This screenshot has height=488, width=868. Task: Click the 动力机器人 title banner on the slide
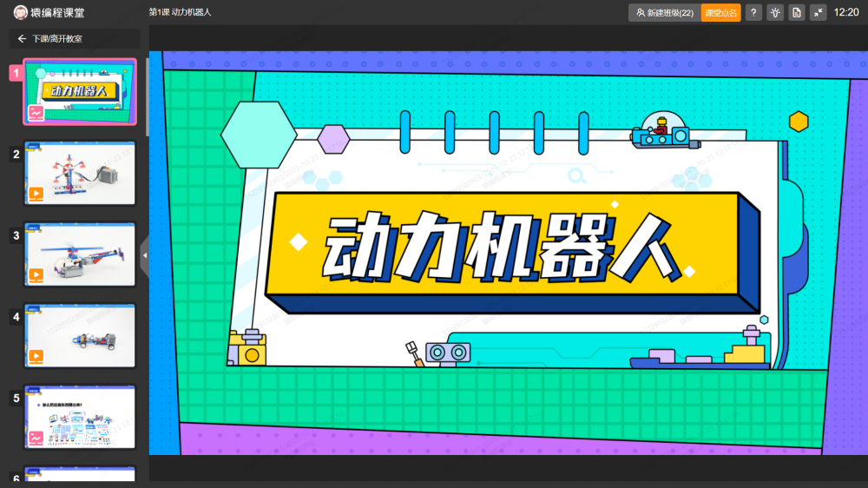pyautogui.click(x=503, y=243)
